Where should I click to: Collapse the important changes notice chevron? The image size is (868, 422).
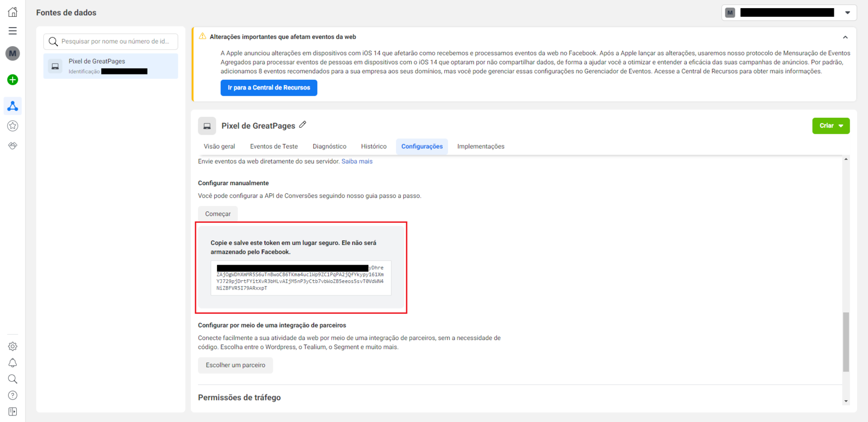tap(845, 37)
